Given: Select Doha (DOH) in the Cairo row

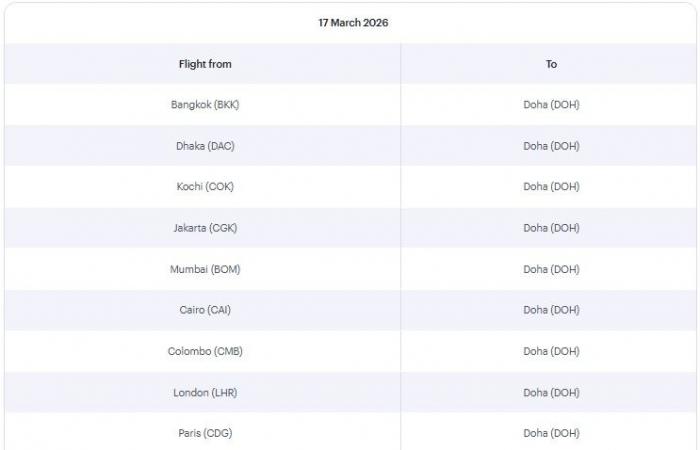Looking at the screenshot, I should click(x=551, y=310).
